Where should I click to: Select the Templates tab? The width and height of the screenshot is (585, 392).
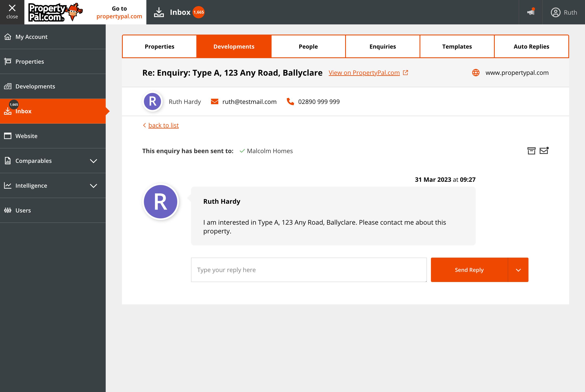(x=457, y=46)
